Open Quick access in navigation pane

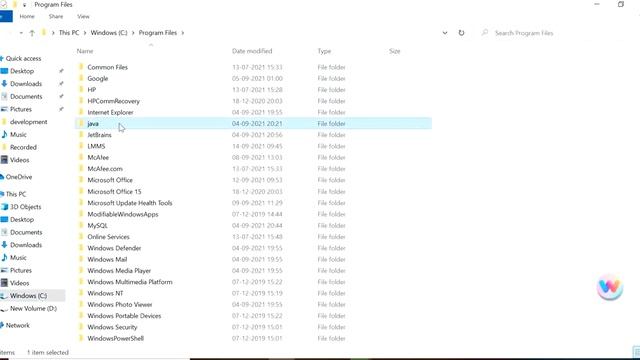pos(23,58)
